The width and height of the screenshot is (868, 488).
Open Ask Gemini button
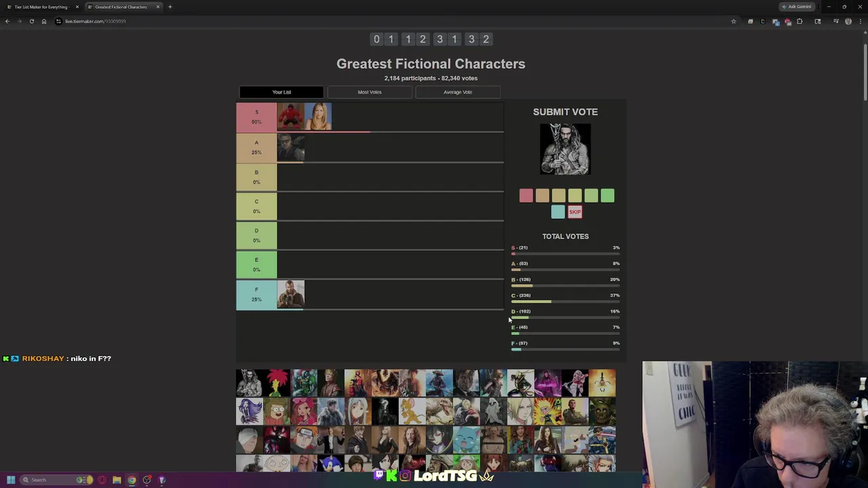click(797, 7)
